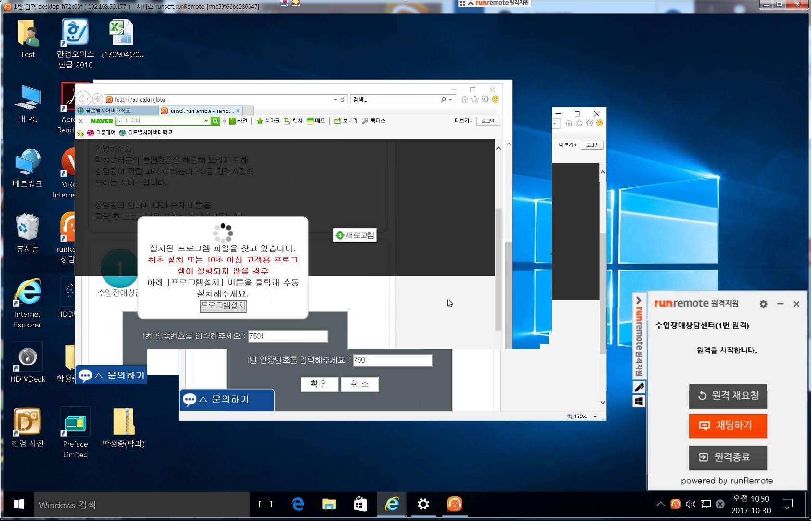
Task: Click the Naver toolbar green search icon
Action: (216, 121)
